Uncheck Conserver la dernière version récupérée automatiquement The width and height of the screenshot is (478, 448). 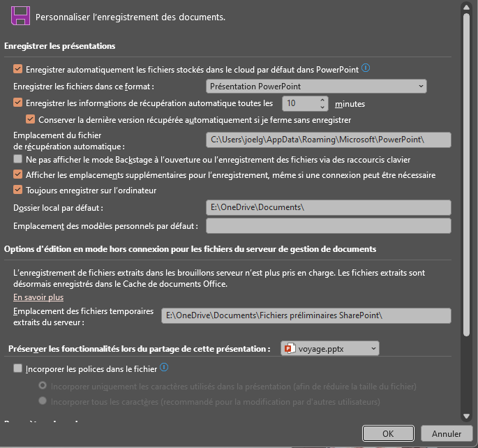click(30, 119)
